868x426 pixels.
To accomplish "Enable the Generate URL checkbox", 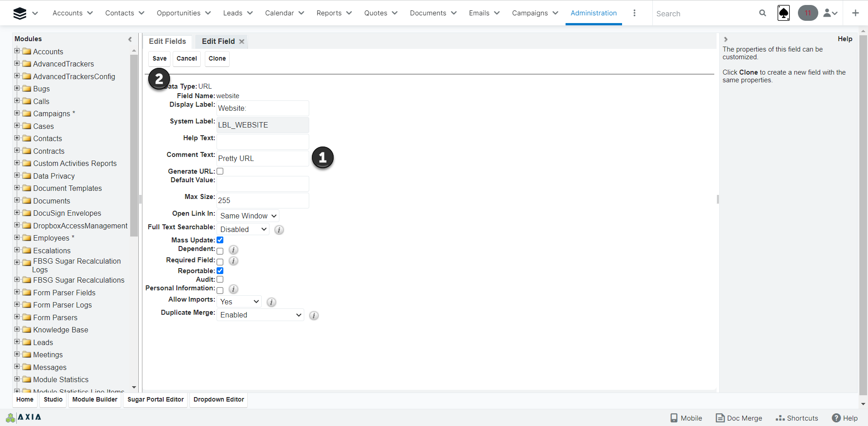I will [x=220, y=171].
